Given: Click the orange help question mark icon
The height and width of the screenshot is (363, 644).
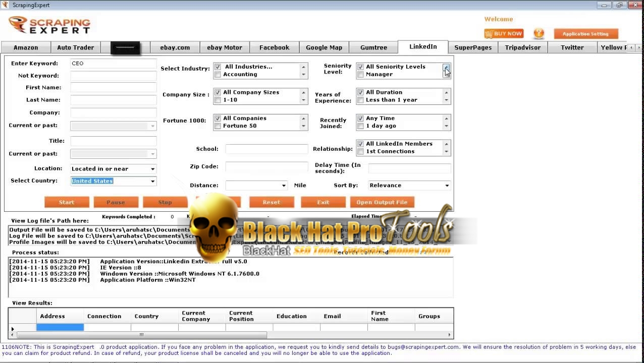Looking at the screenshot, I should pos(539,34).
